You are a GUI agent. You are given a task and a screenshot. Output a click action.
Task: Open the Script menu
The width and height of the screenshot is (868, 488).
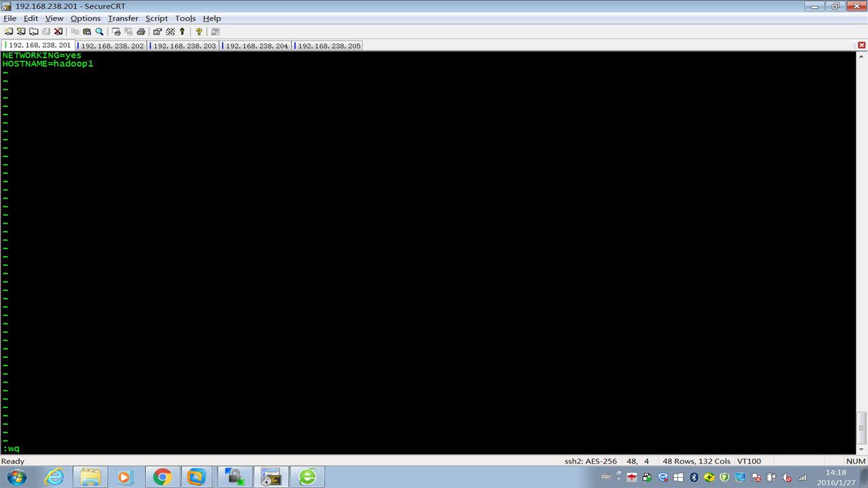(157, 18)
